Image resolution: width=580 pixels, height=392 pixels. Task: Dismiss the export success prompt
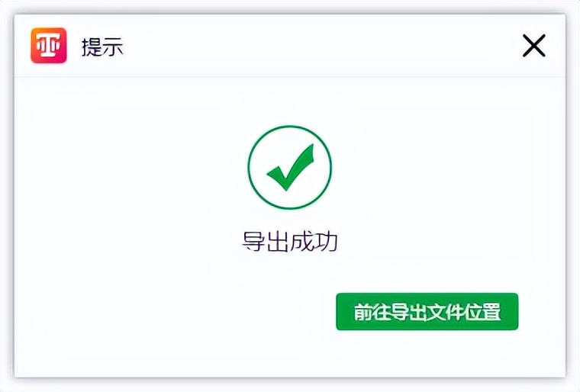tap(533, 47)
